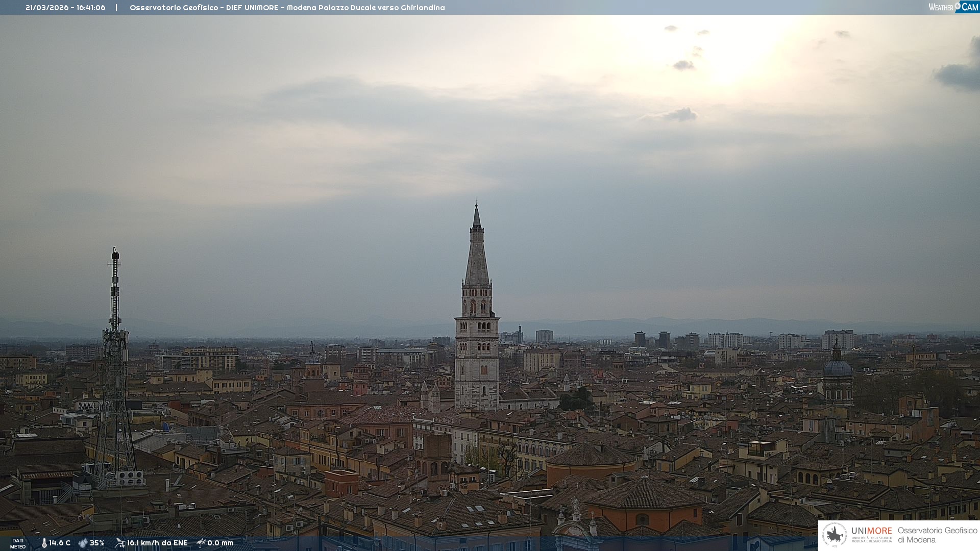
Task: Click the blue church dome on right
Action: (x=837, y=368)
